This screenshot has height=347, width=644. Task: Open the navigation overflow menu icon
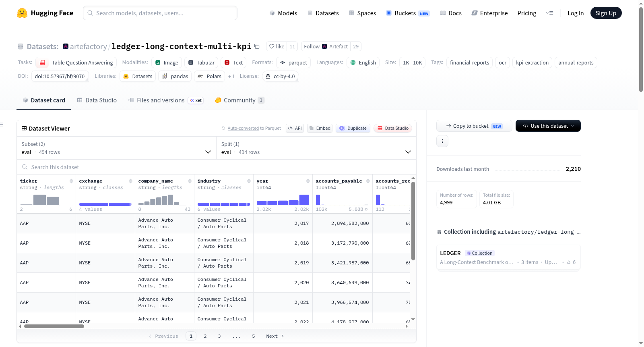549,13
